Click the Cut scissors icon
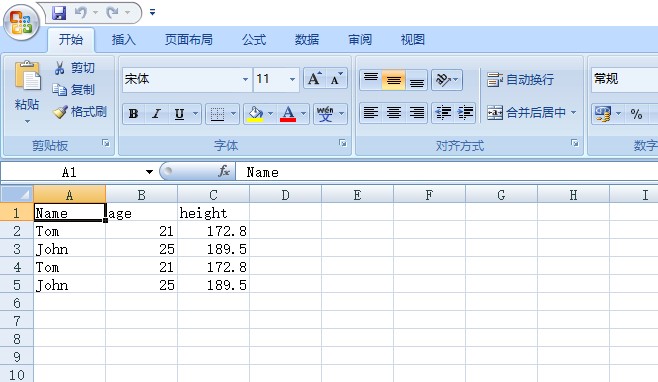 [x=60, y=68]
